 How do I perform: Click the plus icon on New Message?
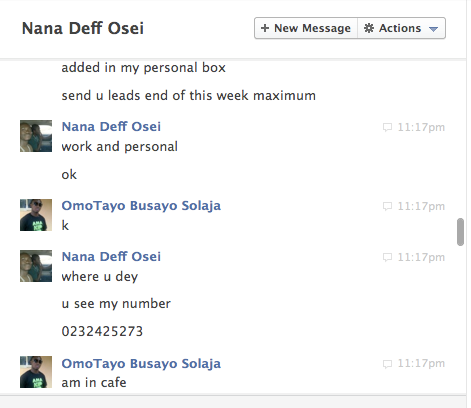tap(265, 28)
